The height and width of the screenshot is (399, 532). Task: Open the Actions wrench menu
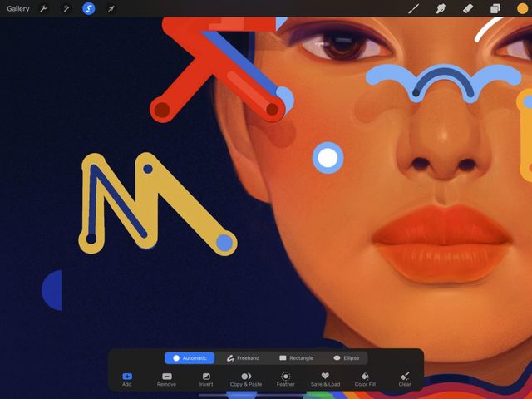(43, 9)
